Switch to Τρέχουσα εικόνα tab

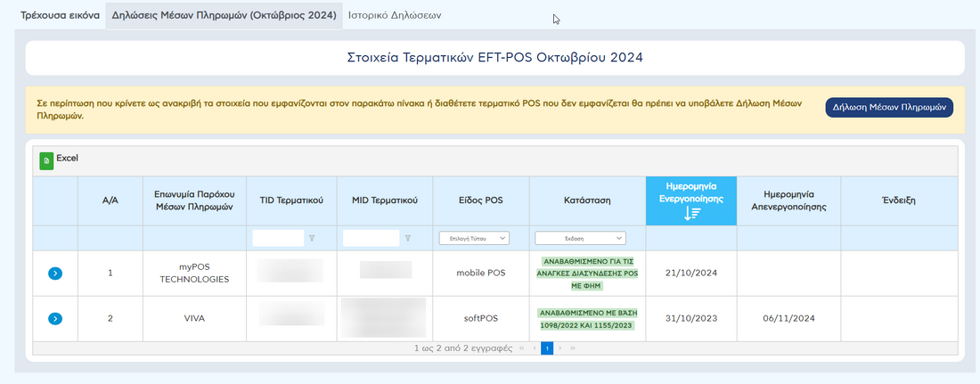[54, 15]
